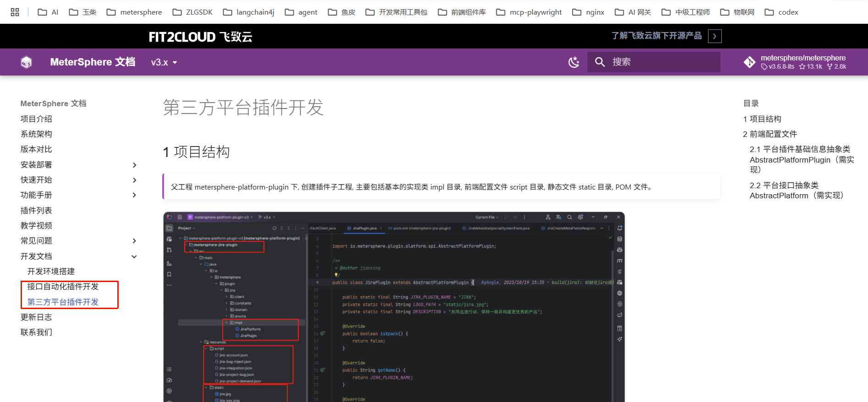Open the codex bookmark folder
The height and width of the screenshot is (402, 868).
click(781, 12)
